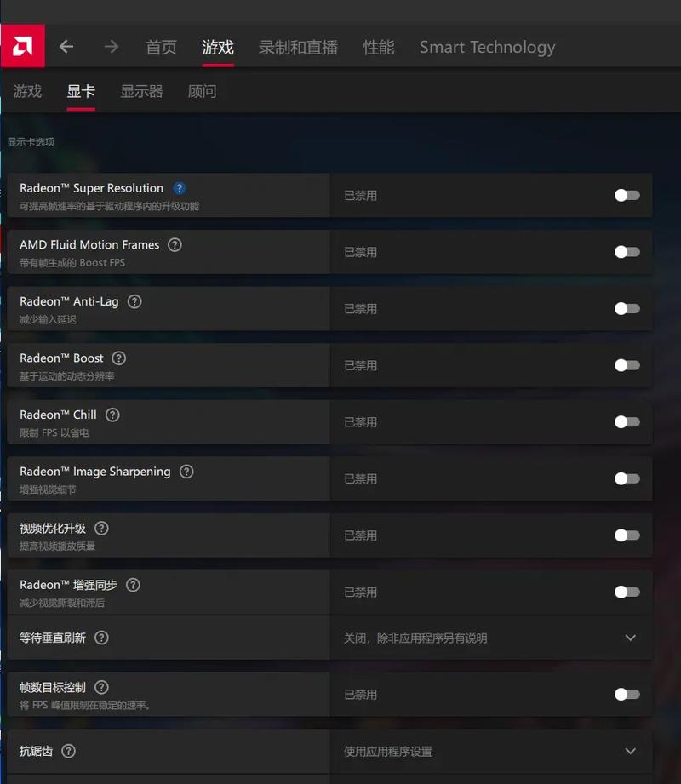Open help icon next to 抗锯齿
Image resolution: width=681 pixels, height=784 pixels.
(x=68, y=751)
